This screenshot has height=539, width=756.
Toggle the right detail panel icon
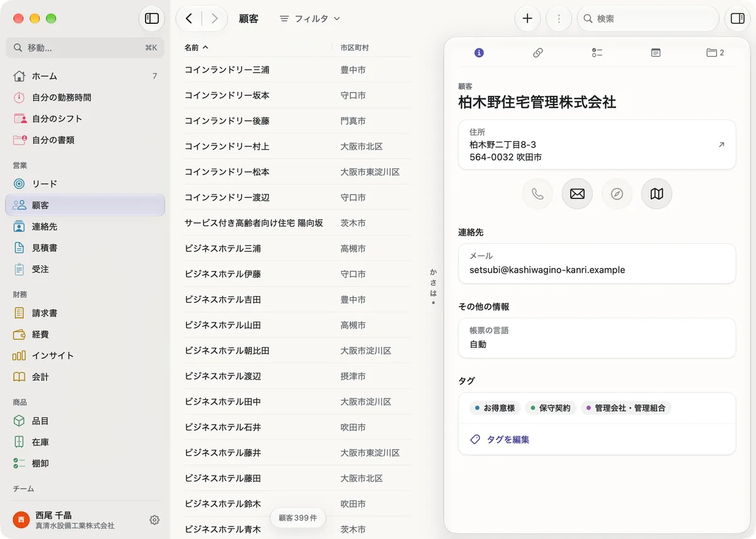tap(737, 19)
